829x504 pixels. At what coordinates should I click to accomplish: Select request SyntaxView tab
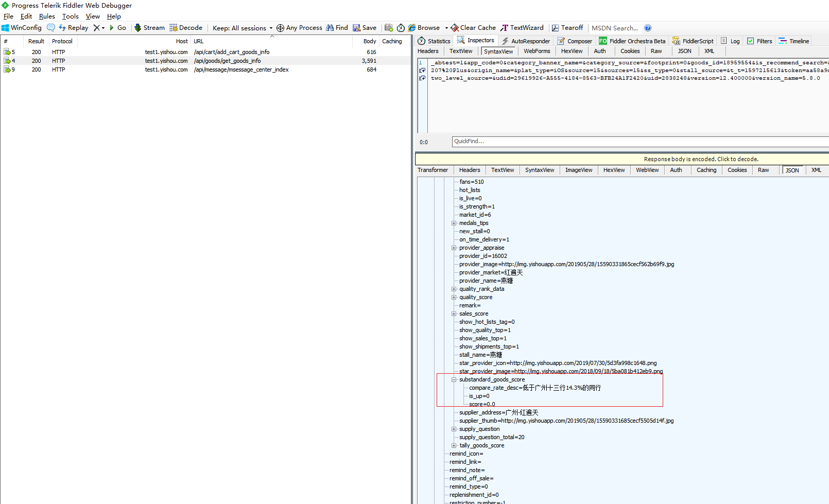click(x=498, y=51)
